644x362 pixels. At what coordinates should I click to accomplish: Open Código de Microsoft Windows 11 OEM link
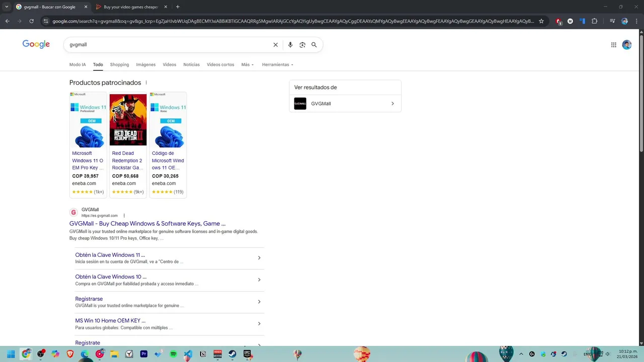pos(168,160)
